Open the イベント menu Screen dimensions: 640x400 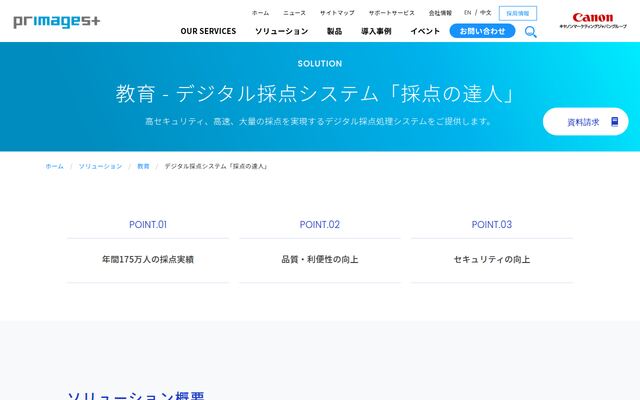click(425, 31)
